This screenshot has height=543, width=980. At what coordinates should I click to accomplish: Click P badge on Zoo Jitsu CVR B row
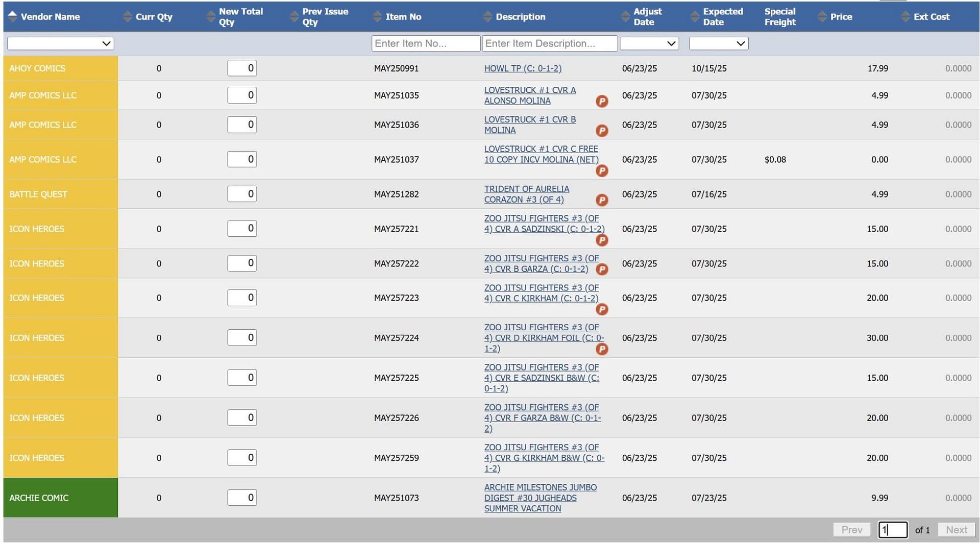click(x=602, y=269)
